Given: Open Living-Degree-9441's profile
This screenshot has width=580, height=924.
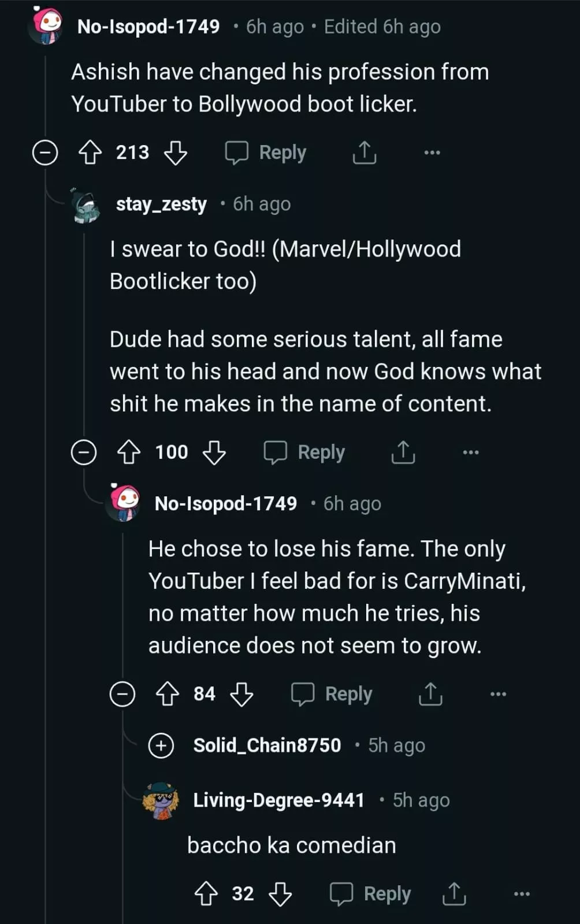Looking at the screenshot, I should pos(278,800).
